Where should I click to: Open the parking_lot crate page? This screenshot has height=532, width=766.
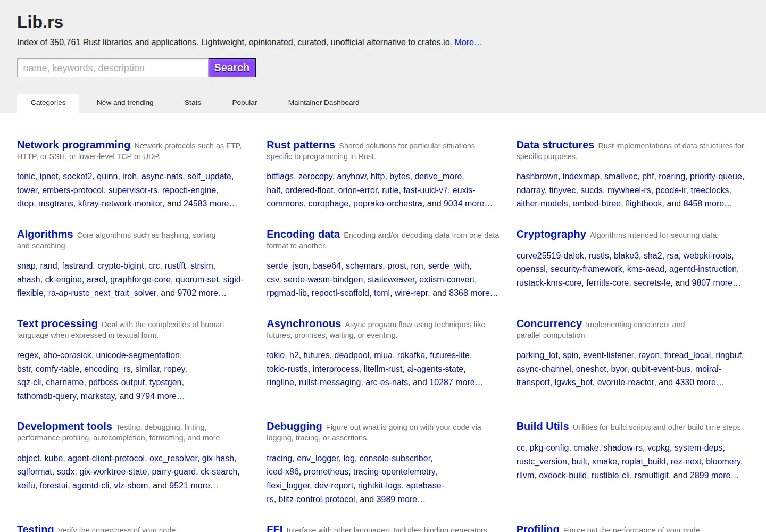click(x=537, y=355)
